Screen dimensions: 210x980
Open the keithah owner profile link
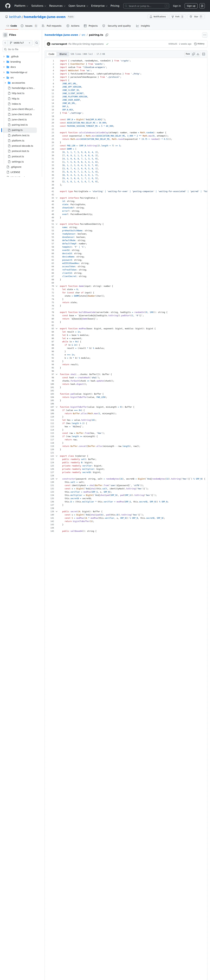click(15, 17)
